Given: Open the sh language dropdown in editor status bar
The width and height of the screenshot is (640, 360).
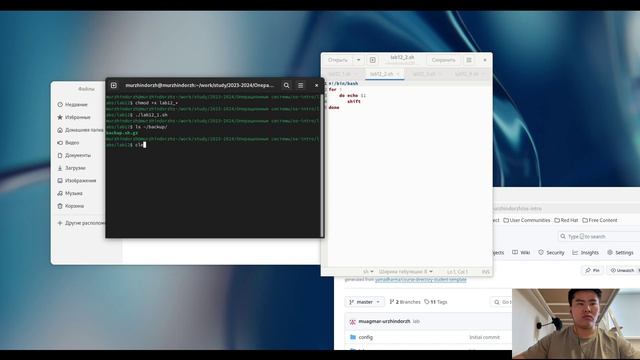Looking at the screenshot, I should pos(368,271).
